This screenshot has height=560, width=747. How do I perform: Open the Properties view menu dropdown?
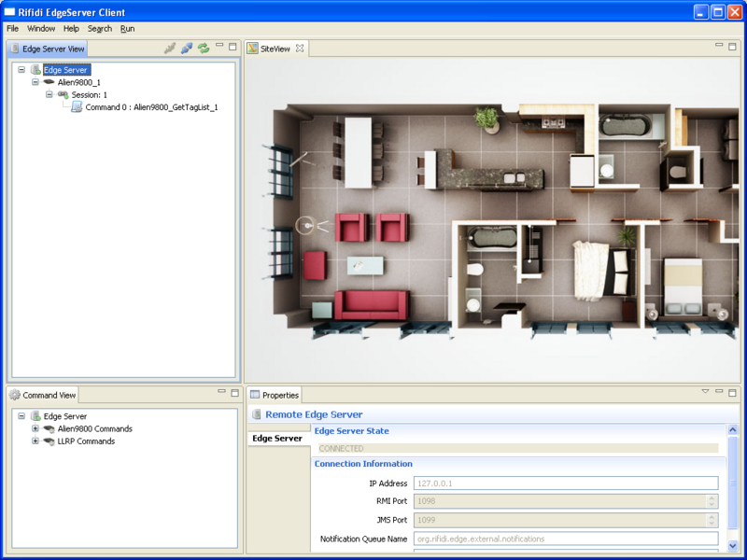pyautogui.click(x=705, y=392)
